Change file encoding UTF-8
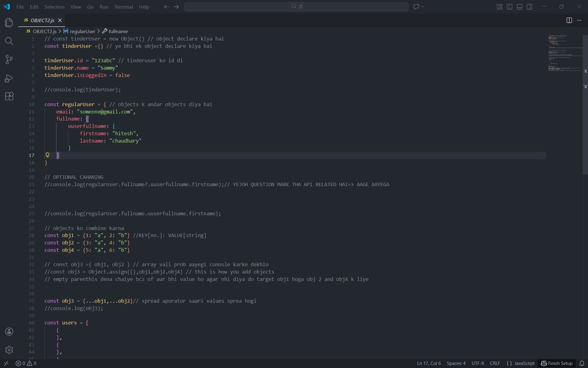This screenshot has width=588, height=368. click(478, 363)
